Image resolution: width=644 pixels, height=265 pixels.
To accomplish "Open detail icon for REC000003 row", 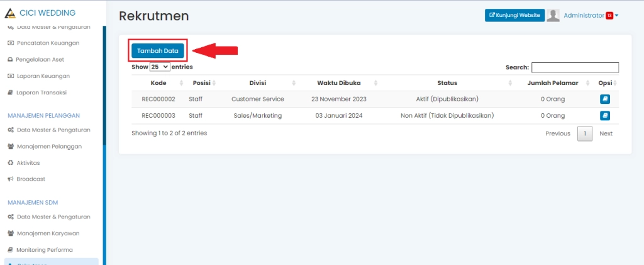I will click(x=604, y=116).
